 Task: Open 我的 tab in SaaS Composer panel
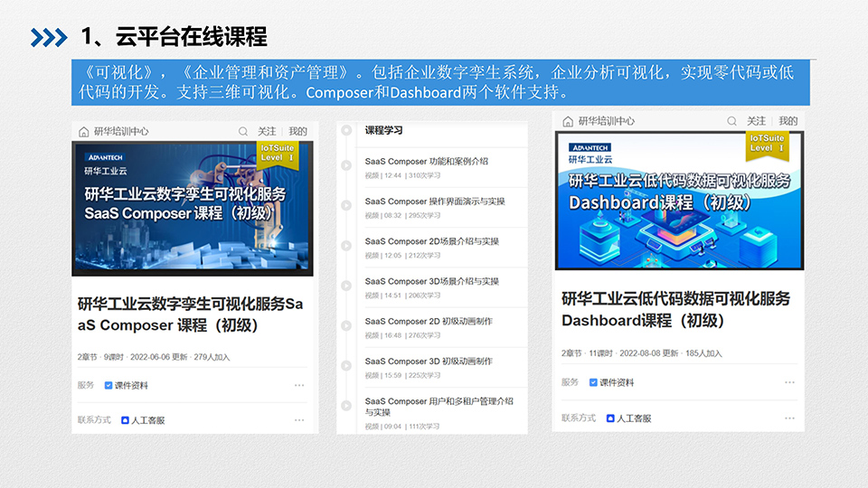point(298,131)
